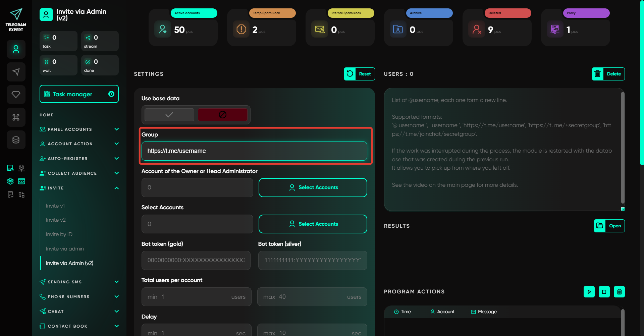Click the trash icon in Program Actions
The width and height of the screenshot is (644, 336).
tap(619, 292)
